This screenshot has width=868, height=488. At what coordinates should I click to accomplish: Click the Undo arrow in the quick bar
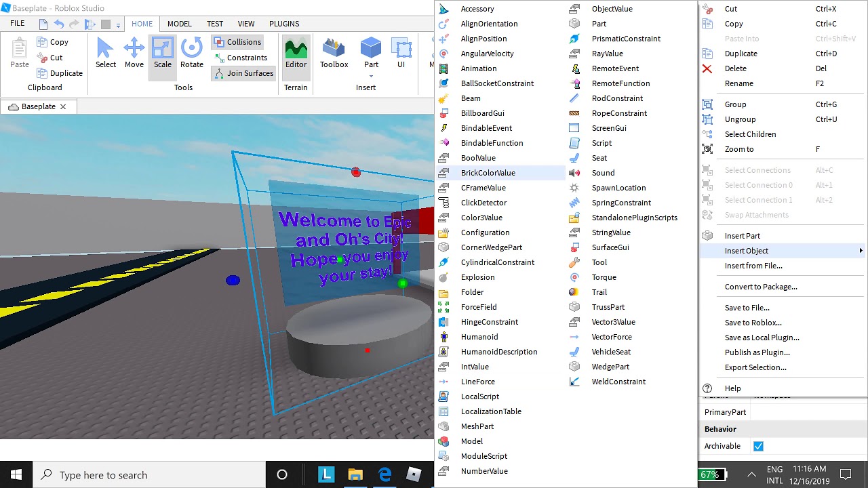click(x=59, y=24)
